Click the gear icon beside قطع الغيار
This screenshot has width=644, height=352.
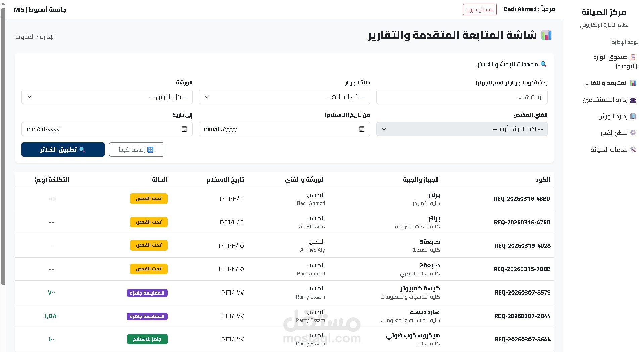[x=633, y=133]
